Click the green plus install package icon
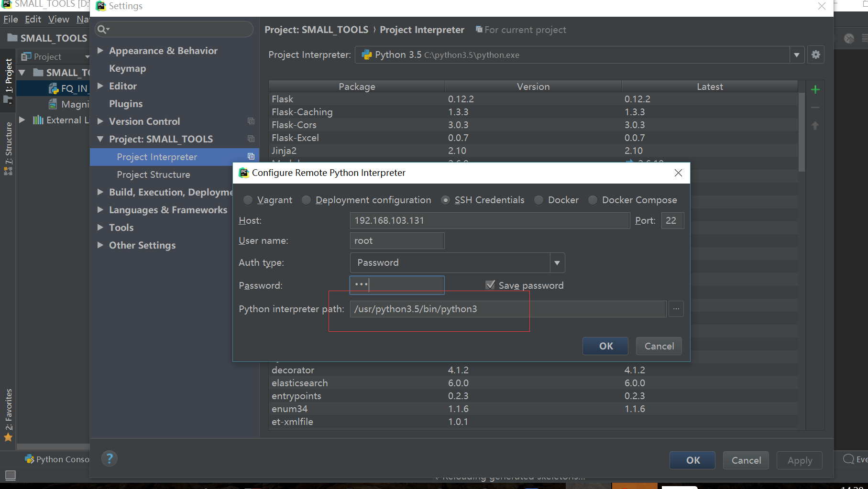 [x=815, y=89]
